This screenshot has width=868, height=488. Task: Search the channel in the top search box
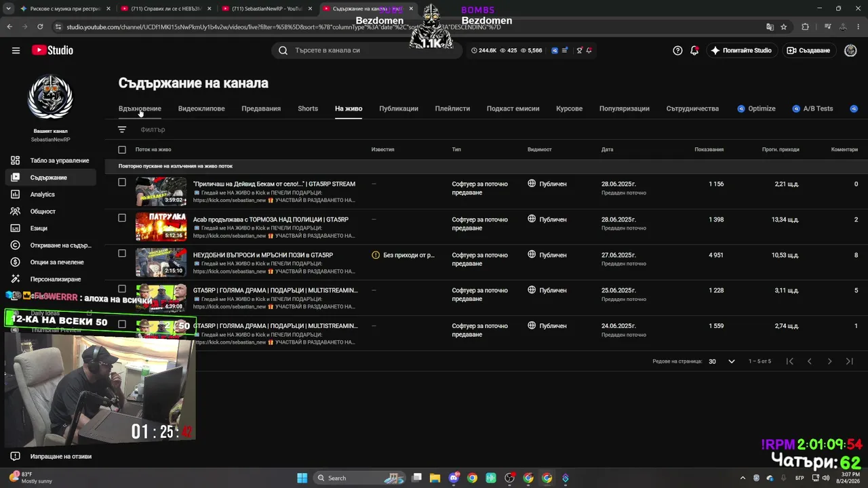[366, 50]
